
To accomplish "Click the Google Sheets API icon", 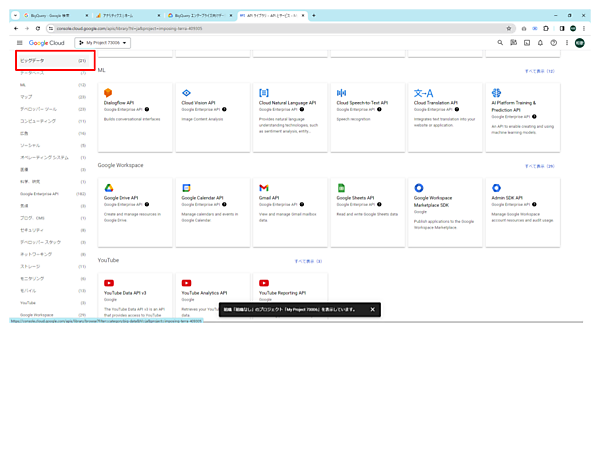I will tap(341, 188).
